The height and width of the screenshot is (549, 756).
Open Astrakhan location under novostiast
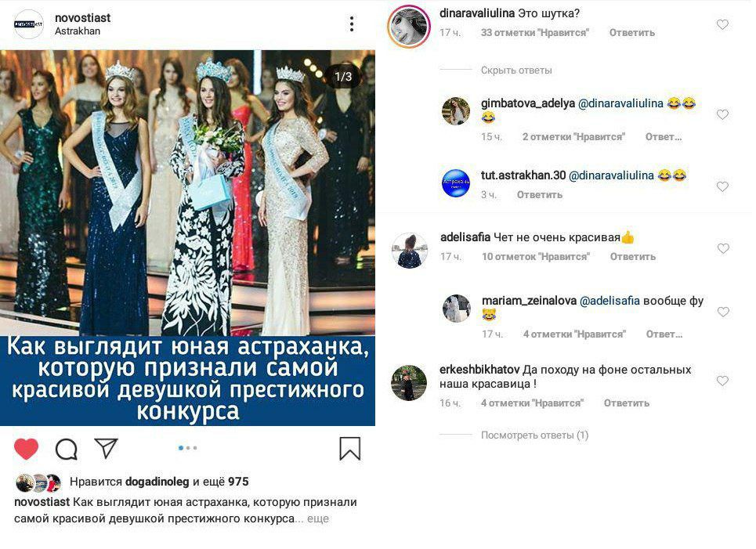click(x=78, y=31)
